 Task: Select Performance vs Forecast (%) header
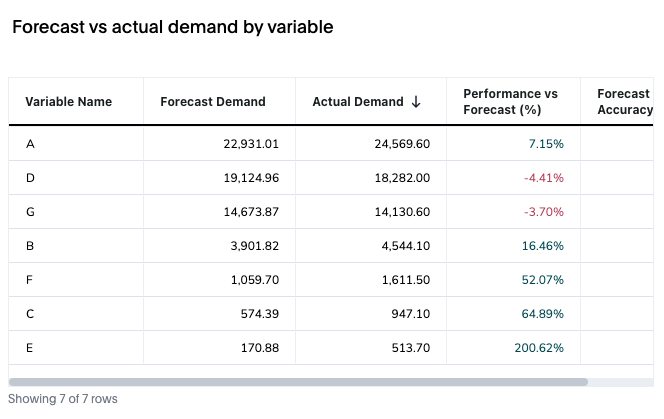(510, 102)
